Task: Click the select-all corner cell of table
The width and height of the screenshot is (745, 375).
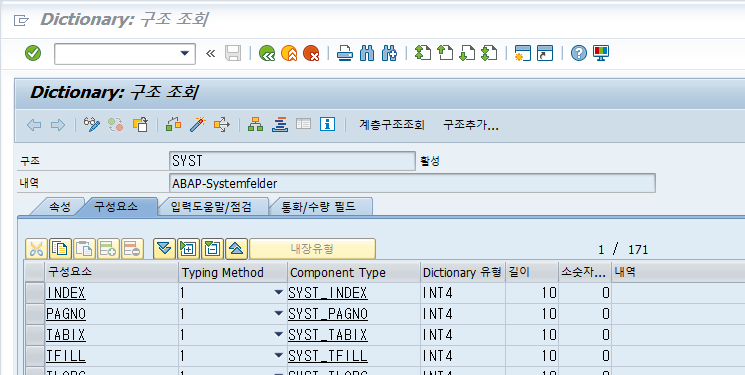Action: [x=35, y=272]
